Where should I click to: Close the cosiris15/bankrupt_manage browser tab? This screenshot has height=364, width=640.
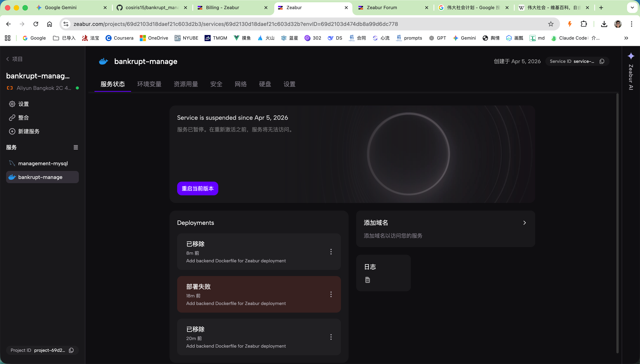tap(185, 7)
